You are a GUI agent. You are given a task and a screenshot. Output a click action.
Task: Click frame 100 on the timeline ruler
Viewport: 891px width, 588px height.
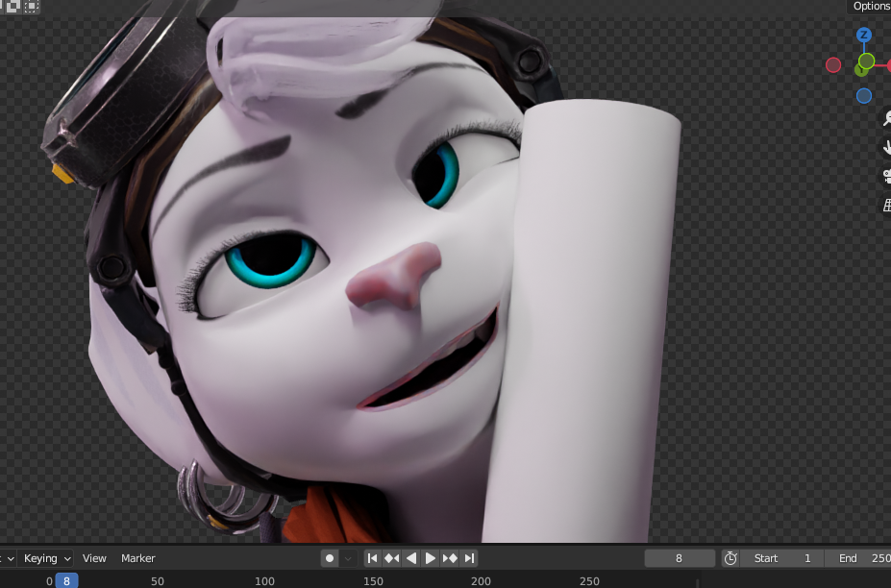click(264, 581)
